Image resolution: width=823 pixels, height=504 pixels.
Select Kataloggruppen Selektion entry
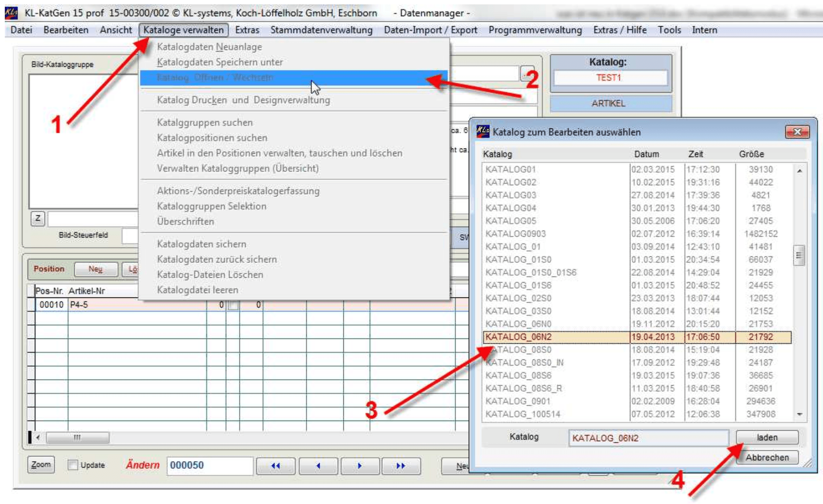click(294, 206)
